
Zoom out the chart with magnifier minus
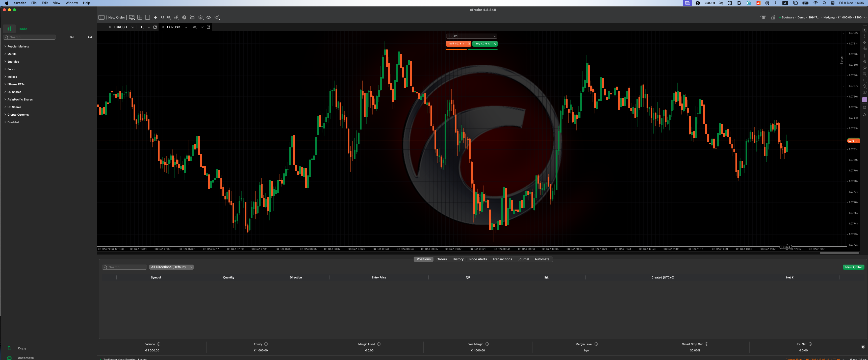click(x=163, y=17)
